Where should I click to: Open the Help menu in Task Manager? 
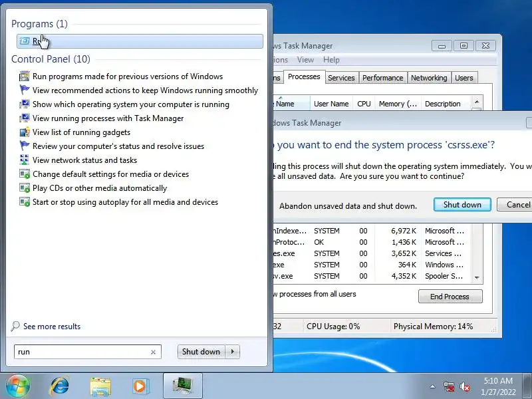pos(331,60)
